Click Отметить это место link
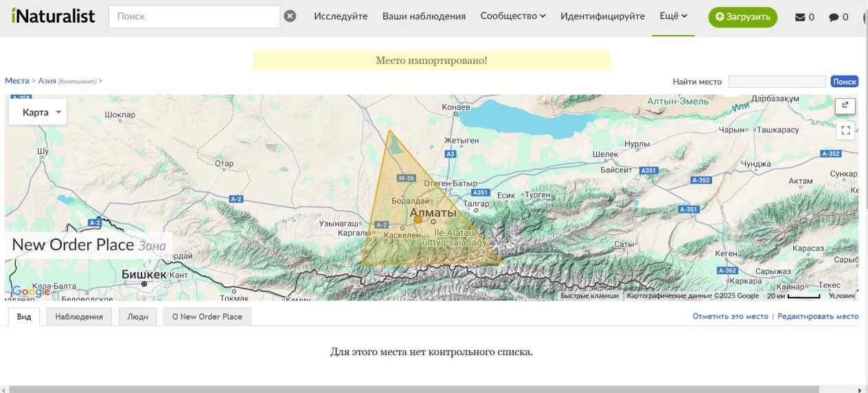Viewport: 868px width, 393px height. point(730,317)
